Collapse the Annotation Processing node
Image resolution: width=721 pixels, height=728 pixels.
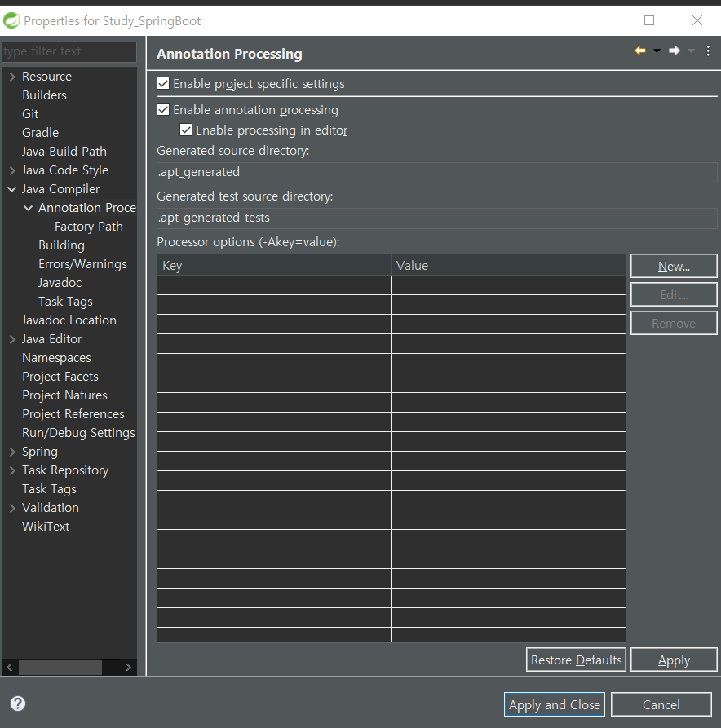click(x=29, y=208)
